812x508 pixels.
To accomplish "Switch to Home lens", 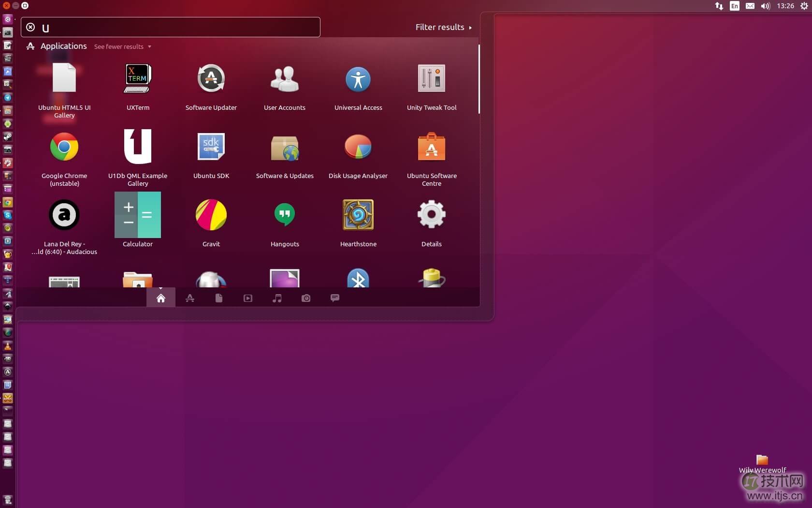I will click(x=161, y=298).
